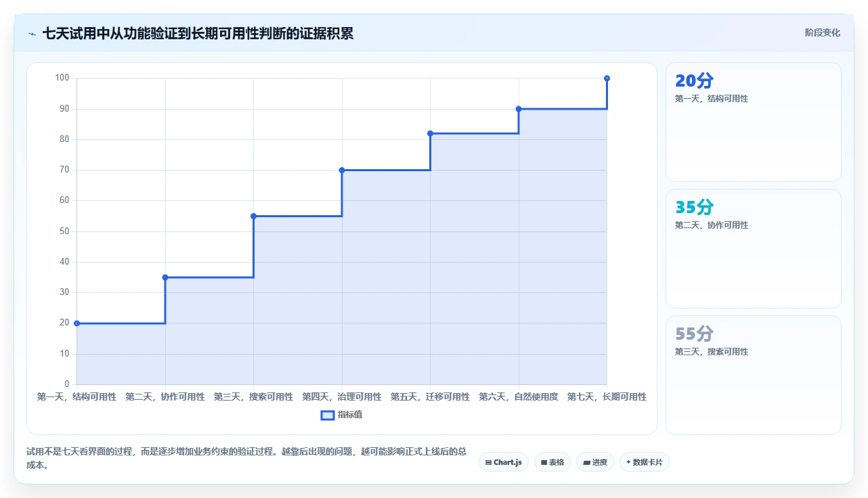Open the 55分 data card
This screenshot has width=868, height=498.
753,375
